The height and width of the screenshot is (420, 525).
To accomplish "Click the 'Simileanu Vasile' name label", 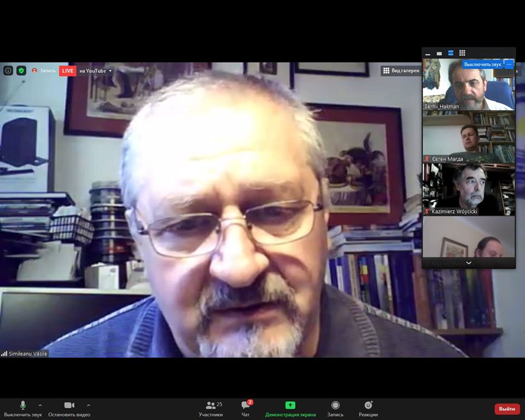I will pyautogui.click(x=28, y=354).
